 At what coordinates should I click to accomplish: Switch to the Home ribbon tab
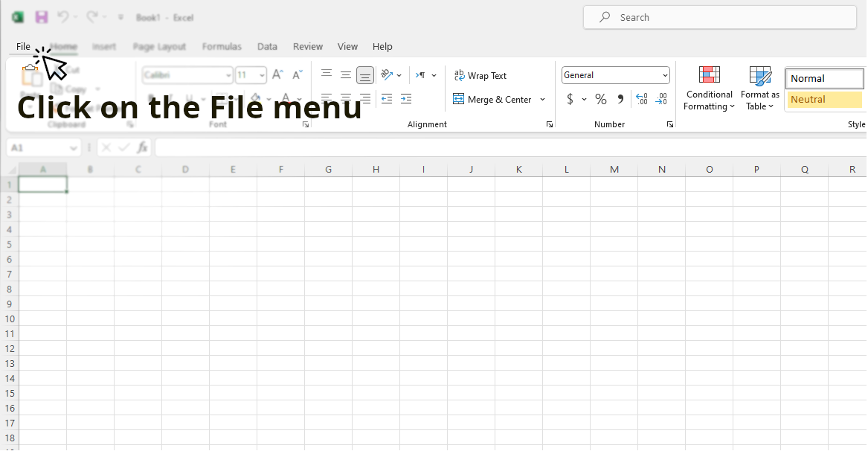point(64,47)
